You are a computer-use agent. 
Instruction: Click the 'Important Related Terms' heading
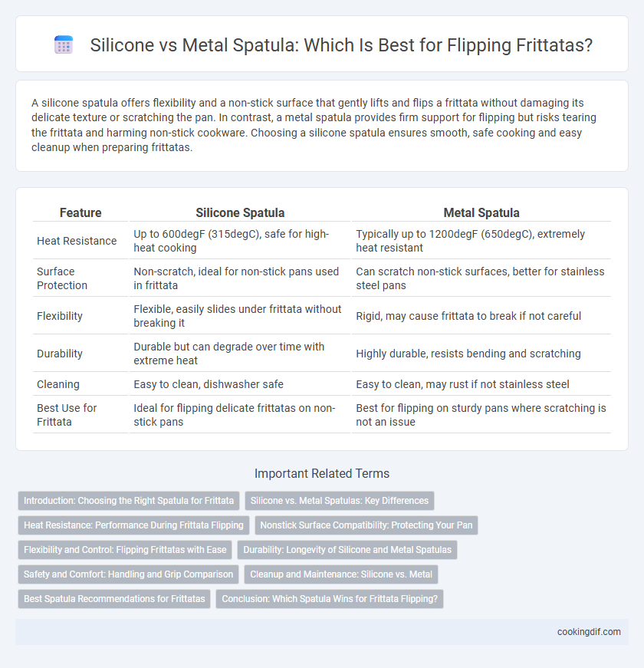pyautogui.click(x=322, y=473)
